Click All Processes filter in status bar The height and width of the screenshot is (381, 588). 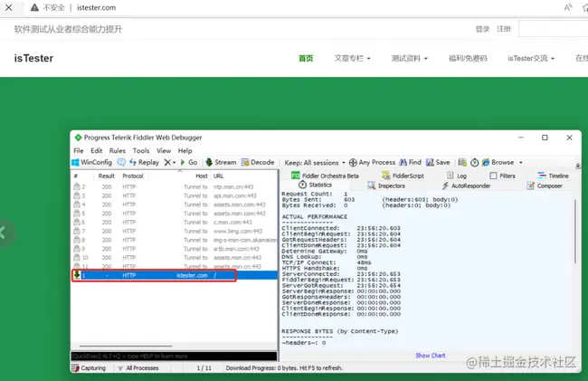pos(138,367)
